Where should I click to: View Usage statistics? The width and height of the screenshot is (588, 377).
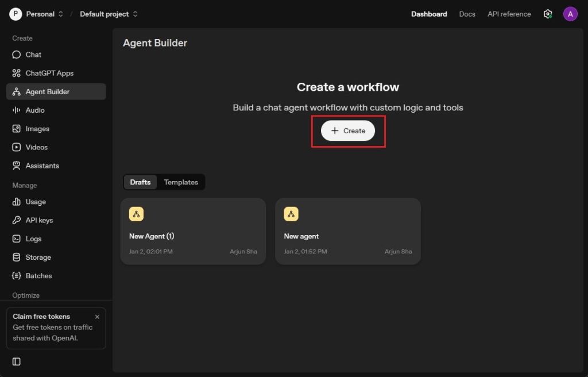click(35, 202)
